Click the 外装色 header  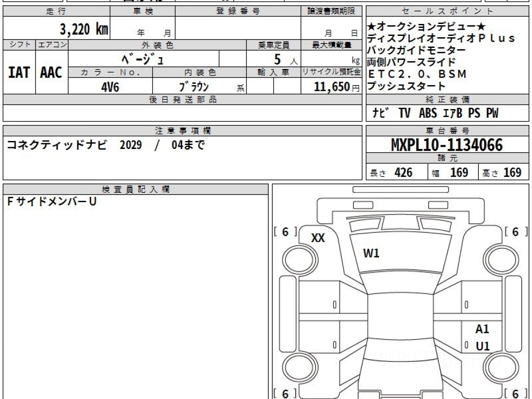pyautogui.click(x=157, y=45)
